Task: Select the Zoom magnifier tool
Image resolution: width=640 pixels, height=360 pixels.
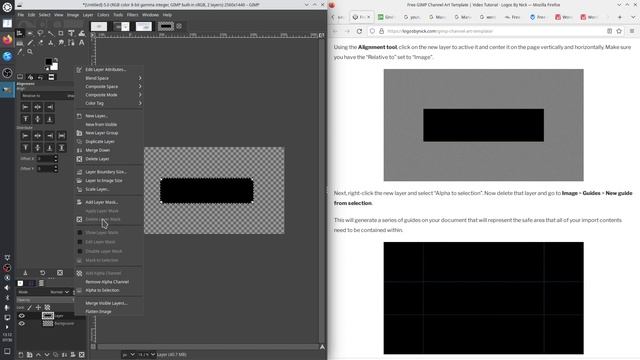Action: [30, 52]
